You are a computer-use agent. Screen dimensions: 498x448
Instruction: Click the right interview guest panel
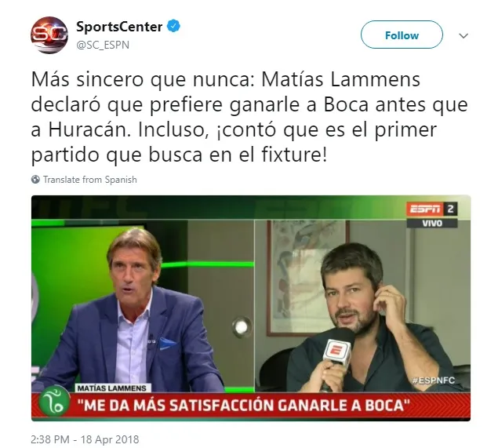362,306
